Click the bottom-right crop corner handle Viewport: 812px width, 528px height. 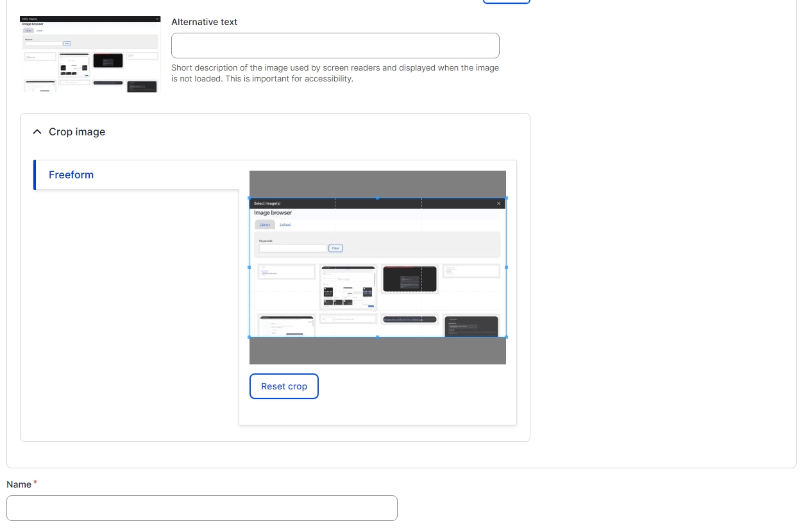506,337
